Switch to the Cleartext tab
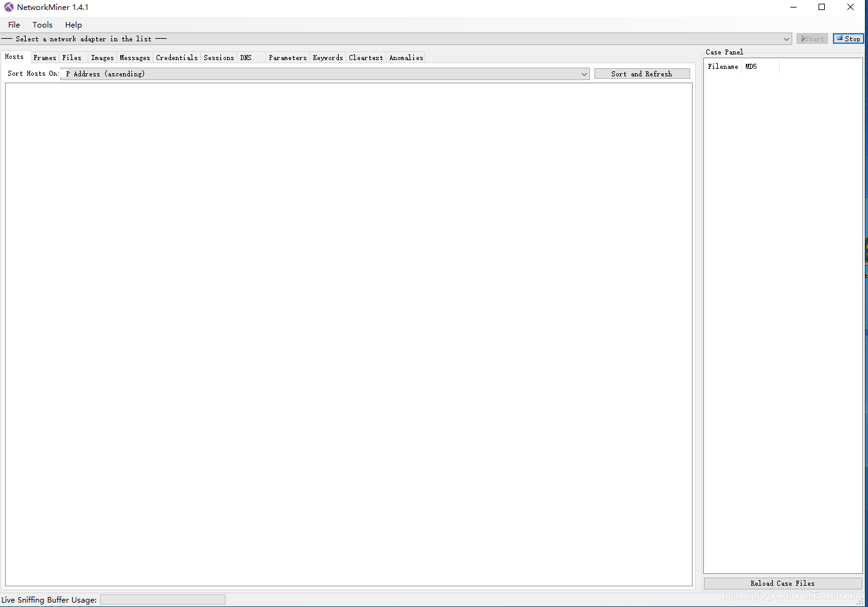The image size is (868, 607). pos(366,58)
